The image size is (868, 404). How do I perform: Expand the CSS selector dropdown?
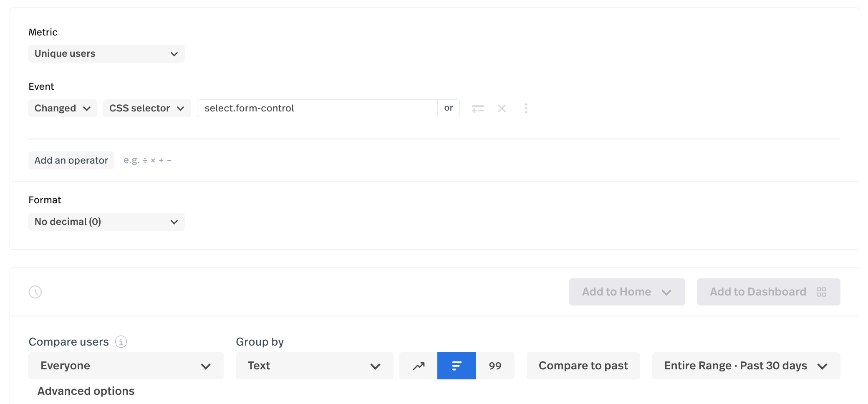pos(147,109)
